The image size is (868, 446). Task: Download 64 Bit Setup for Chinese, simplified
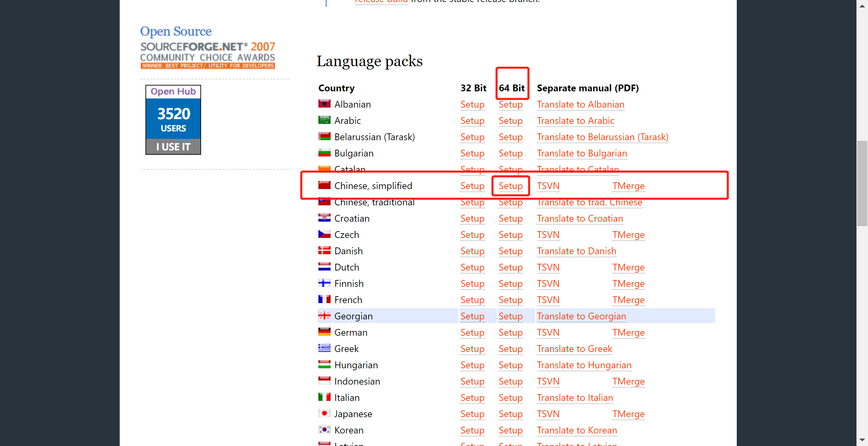(x=511, y=186)
